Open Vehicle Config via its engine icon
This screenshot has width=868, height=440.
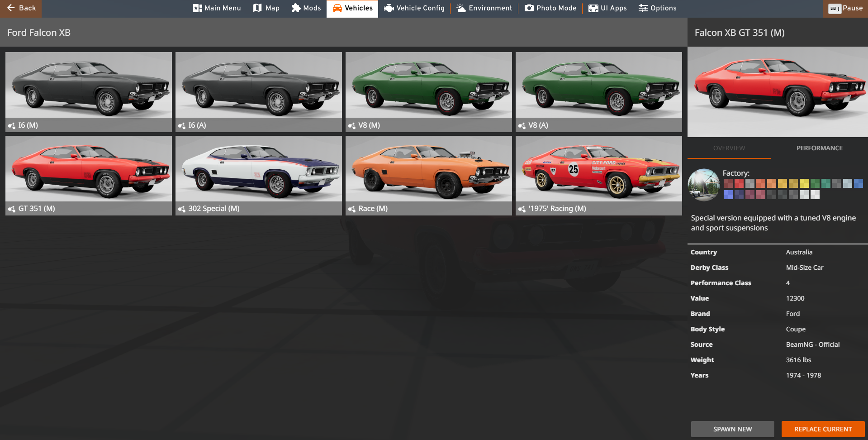tap(389, 8)
